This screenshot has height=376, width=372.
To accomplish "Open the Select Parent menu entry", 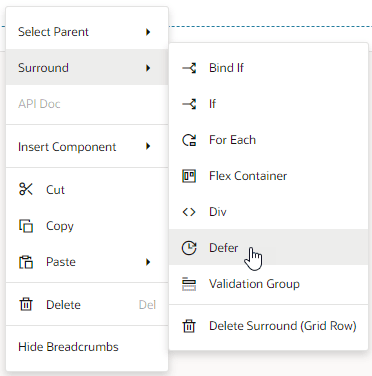I will (x=87, y=32).
